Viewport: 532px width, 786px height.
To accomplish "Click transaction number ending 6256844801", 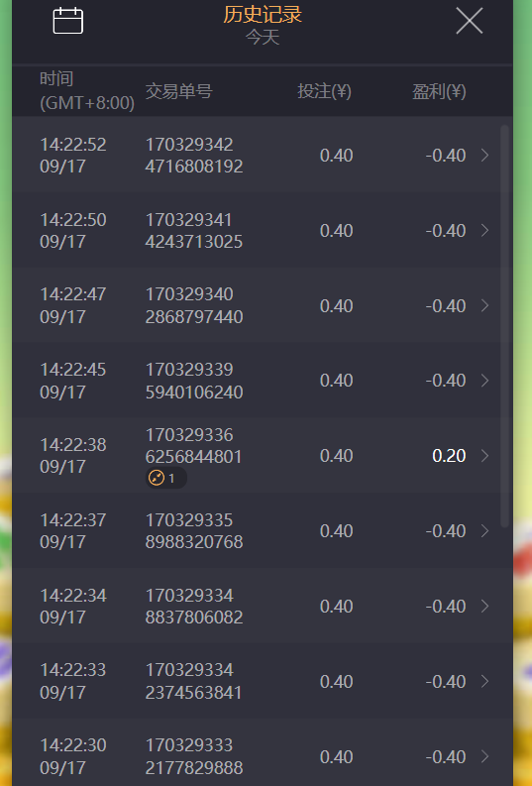I will [x=194, y=446].
